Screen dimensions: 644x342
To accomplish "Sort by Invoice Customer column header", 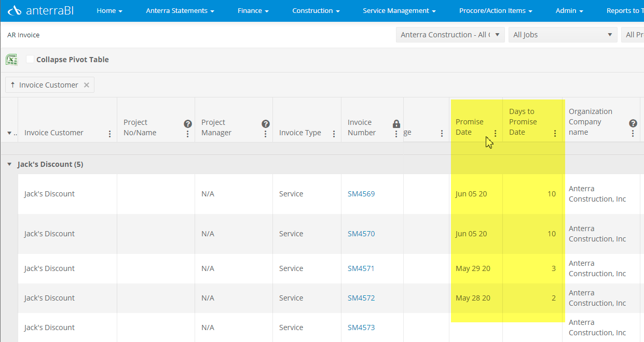I will (54, 133).
